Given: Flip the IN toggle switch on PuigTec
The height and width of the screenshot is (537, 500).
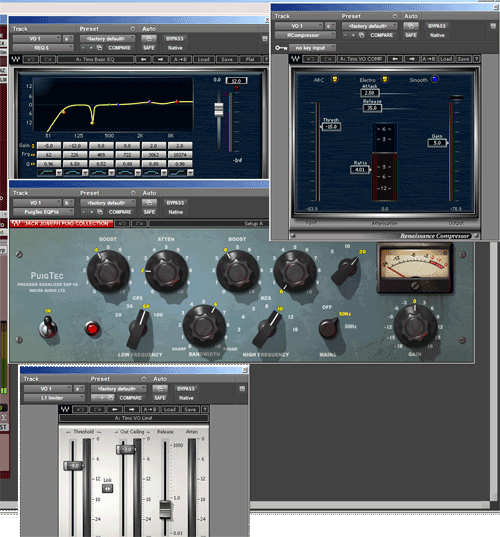Looking at the screenshot, I should [48, 327].
